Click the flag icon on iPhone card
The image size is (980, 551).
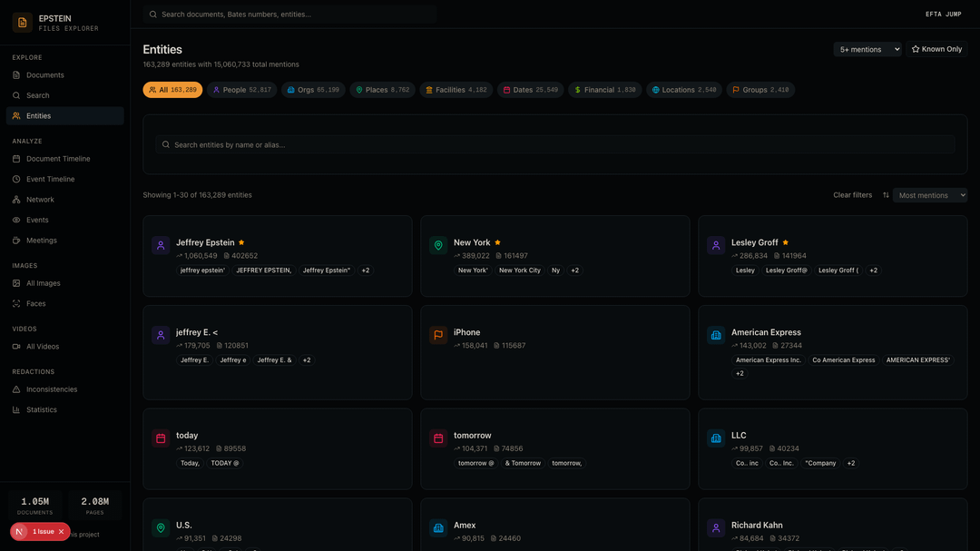click(438, 335)
